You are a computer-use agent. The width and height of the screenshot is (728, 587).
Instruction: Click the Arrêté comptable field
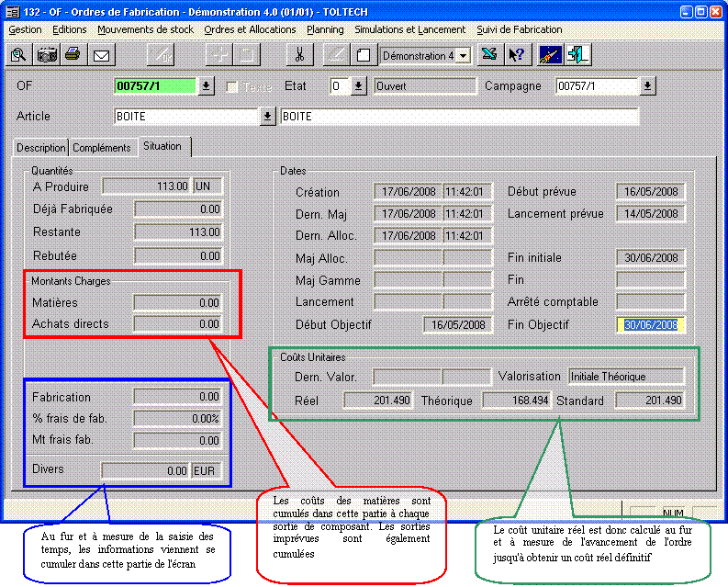click(x=651, y=301)
